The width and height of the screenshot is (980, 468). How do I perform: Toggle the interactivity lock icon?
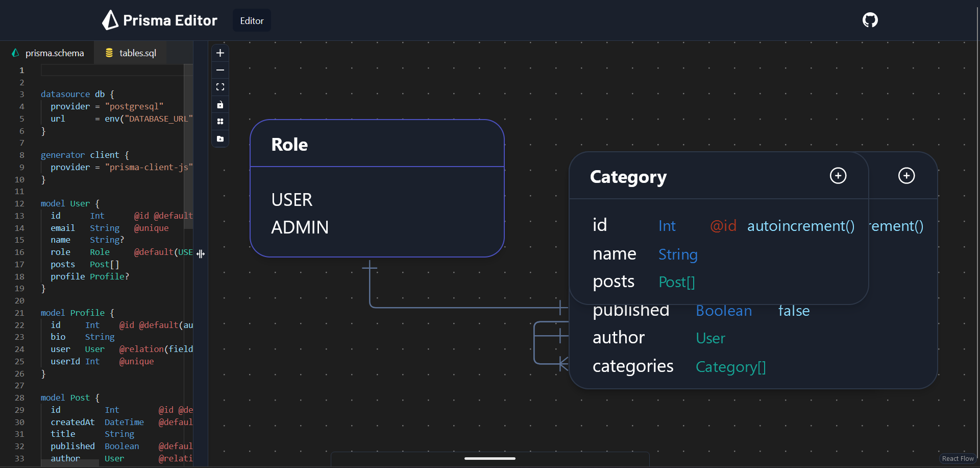point(220,104)
